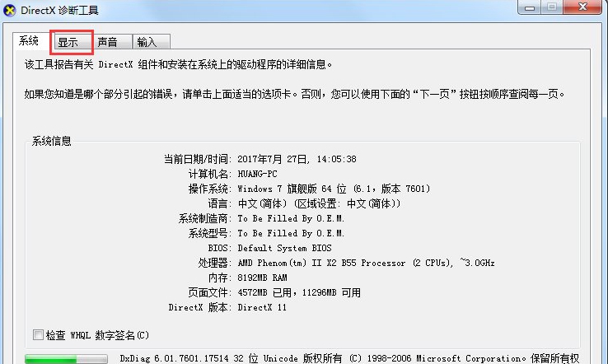Click the Windows 7 旗舰版 64 位 text

point(334,189)
